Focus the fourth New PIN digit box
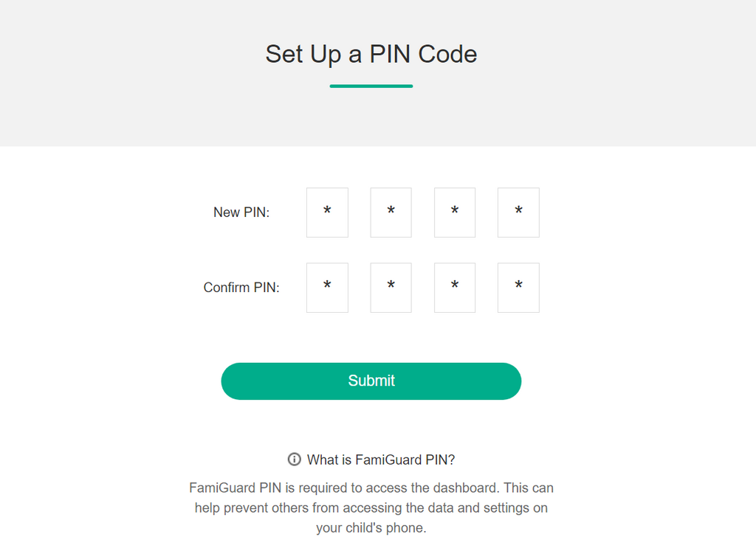Image resolution: width=756 pixels, height=551 pixels. (x=519, y=212)
